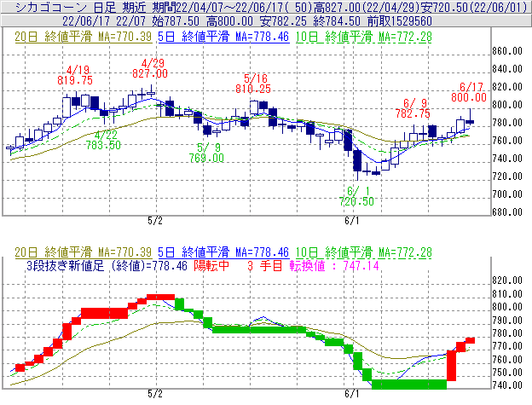Click 750.00 on line-break chart axis
Image resolution: width=532 pixels, height=405 pixels.
pyautogui.click(x=507, y=373)
